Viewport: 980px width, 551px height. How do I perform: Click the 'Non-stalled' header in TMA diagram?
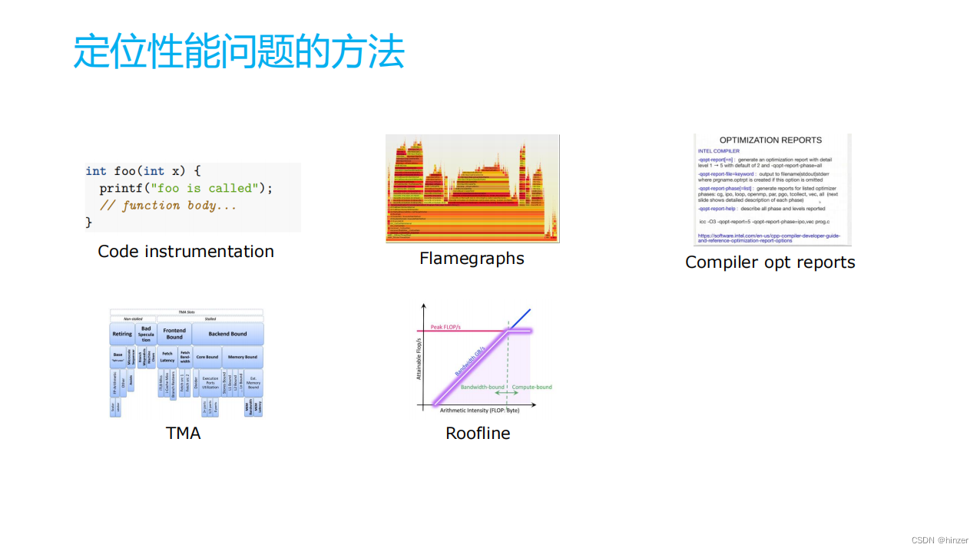coord(133,318)
